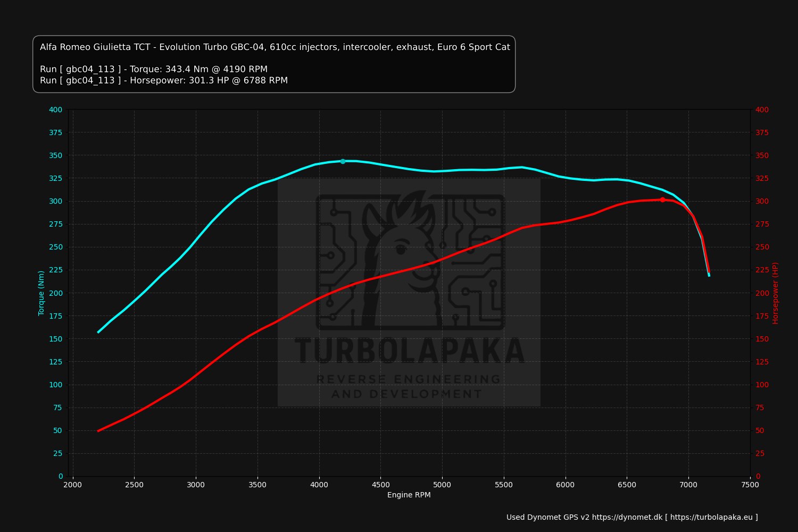The width and height of the screenshot is (798, 532).
Task: Open the turbolapaka.eu link in footer
Action: pos(711,517)
